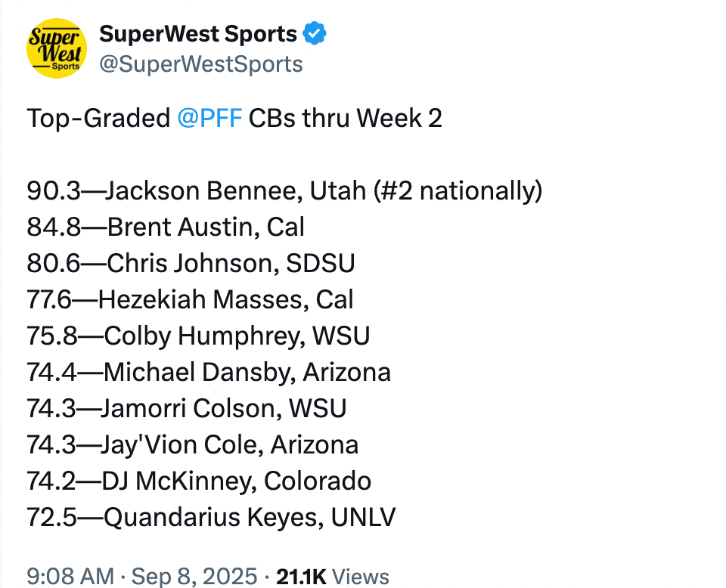Open the SuperWest Sports display name link
The width and height of the screenshot is (726, 588).
click(x=198, y=34)
